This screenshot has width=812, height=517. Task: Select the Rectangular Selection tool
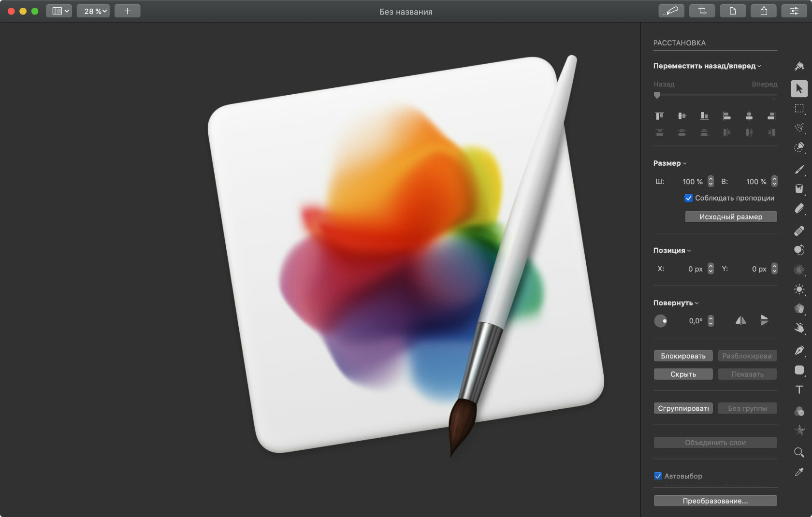point(799,108)
